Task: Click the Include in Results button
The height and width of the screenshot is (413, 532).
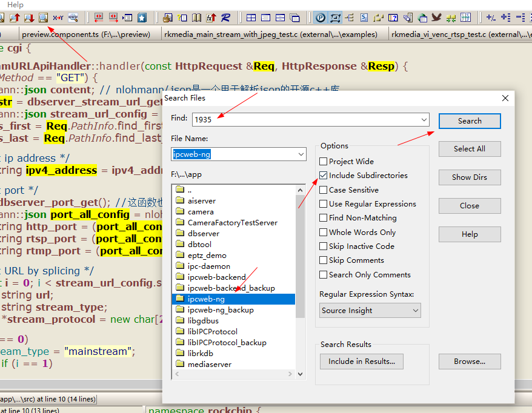Action: pos(361,362)
